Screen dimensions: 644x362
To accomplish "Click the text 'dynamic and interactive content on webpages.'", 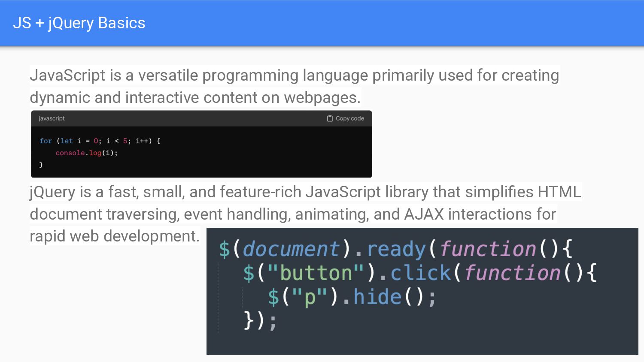I will 195,97.
